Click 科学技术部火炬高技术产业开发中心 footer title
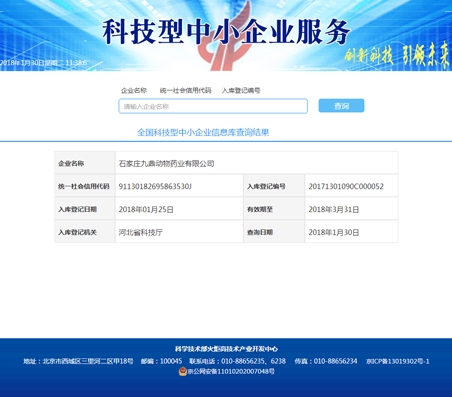 pyautogui.click(x=226, y=349)
